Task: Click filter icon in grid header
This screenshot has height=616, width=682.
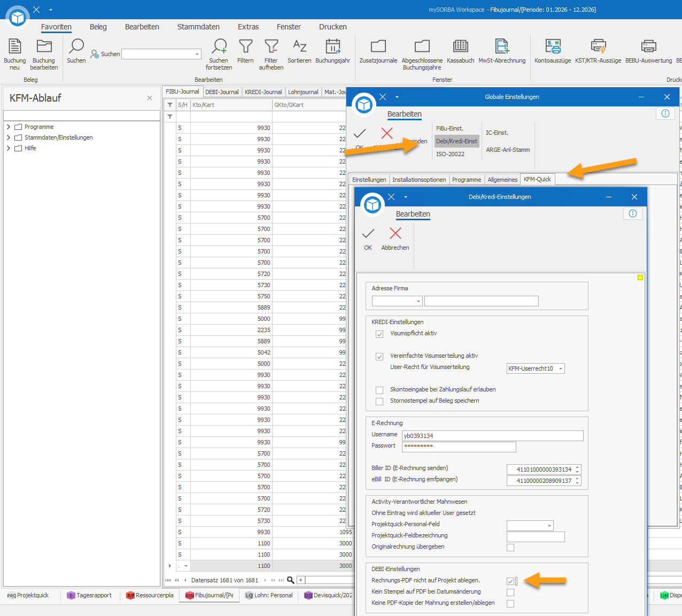Action: click(x=170, y=105)
